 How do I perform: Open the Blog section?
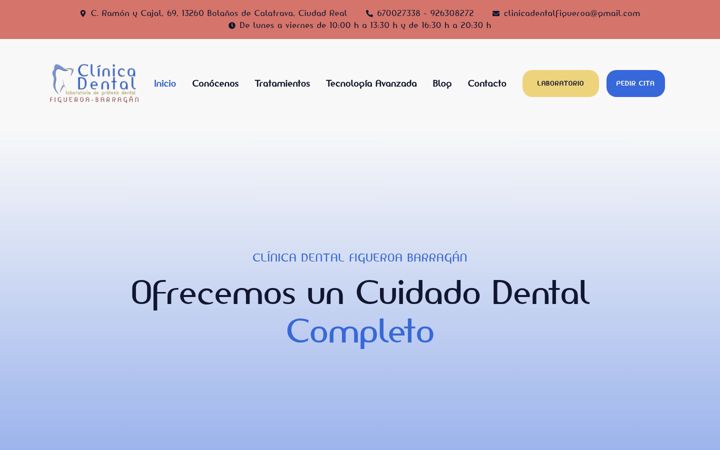coord(442,84)
